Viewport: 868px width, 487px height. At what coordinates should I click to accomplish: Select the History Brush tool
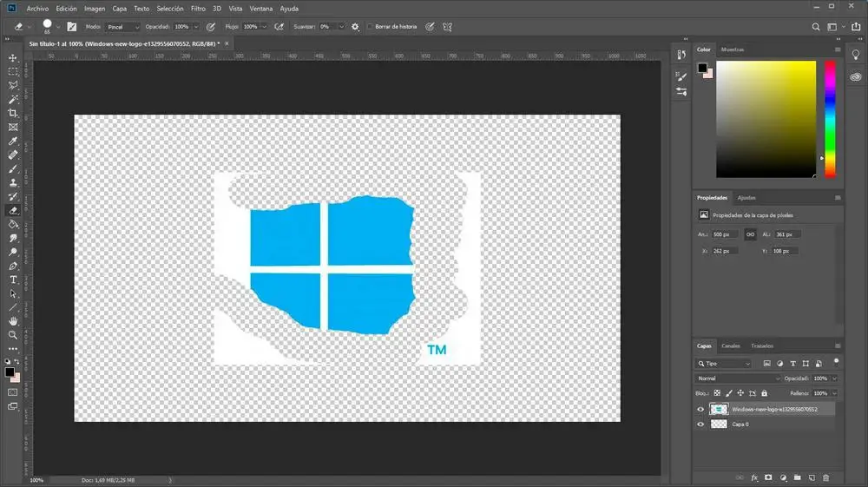(13, 196)
